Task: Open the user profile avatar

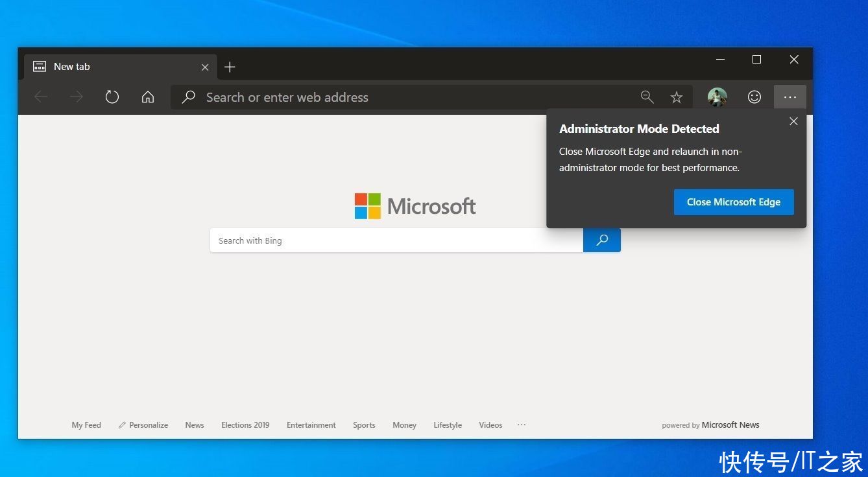Action: [717, 97]
